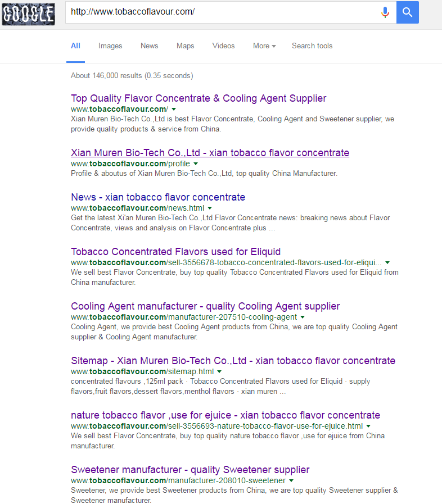Expand arrow beside tobaccoflavour.com/sitemap.html URL
The width and height of the screenshot is (442, 504).
tap(219, 371)
